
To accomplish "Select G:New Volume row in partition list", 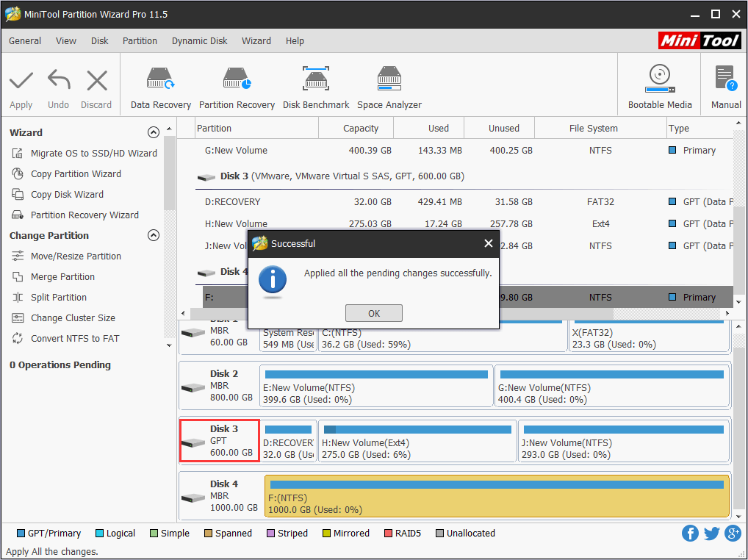I will tap(464, 150).
